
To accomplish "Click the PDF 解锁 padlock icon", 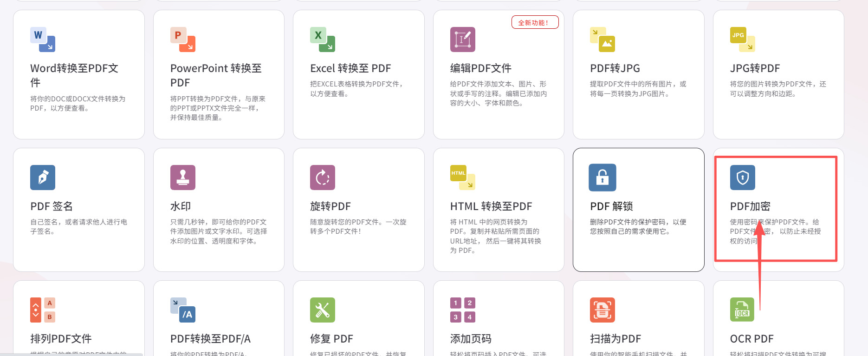I will pyautogui.click(x=602, y=178).
